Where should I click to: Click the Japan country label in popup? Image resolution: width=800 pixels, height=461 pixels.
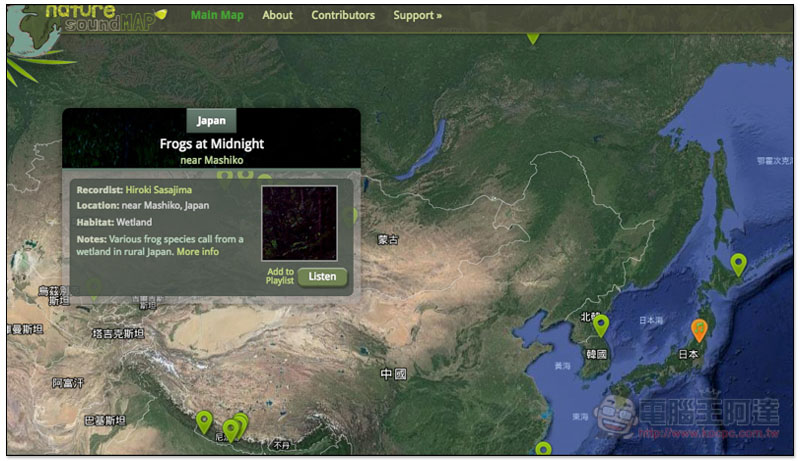click(211, 120)
